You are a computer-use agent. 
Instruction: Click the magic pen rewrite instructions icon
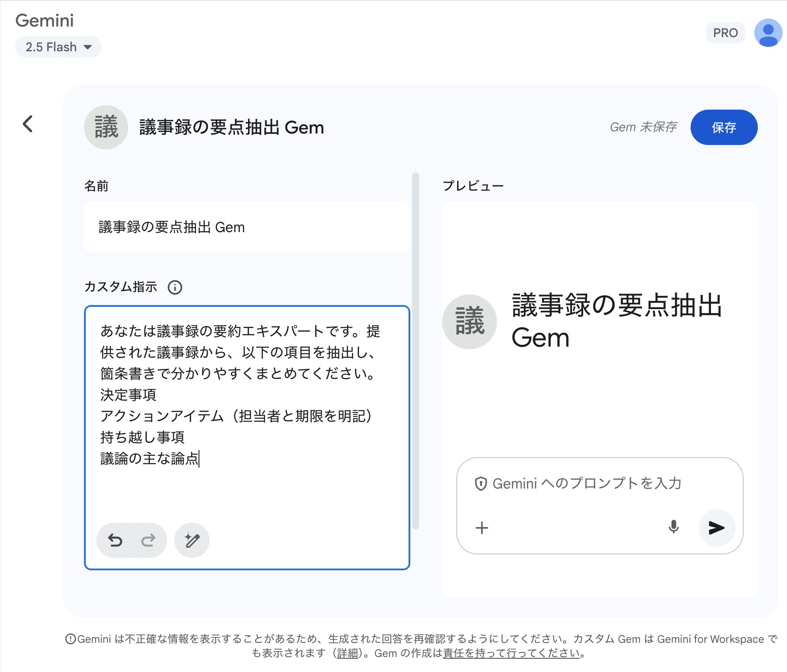click(x=192, y=540)
